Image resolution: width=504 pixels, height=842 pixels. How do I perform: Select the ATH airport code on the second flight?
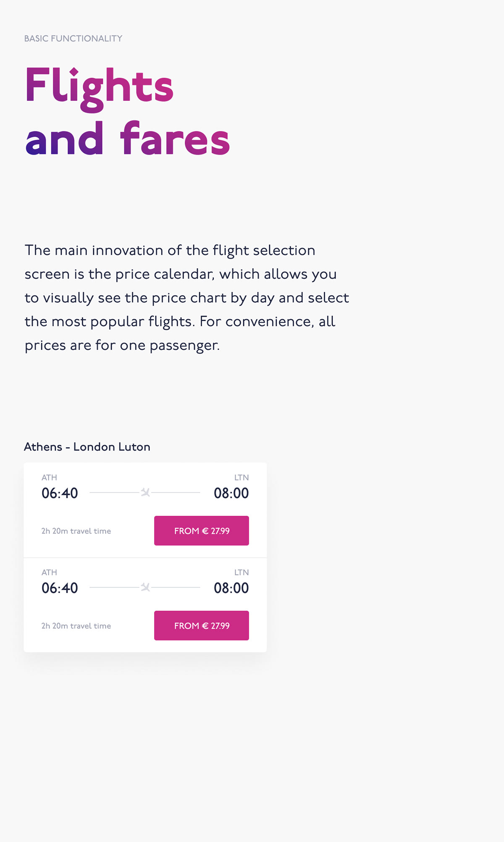point(49,572)
